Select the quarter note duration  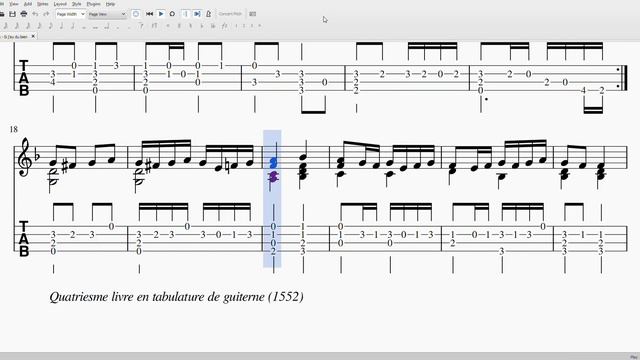point(61,26)
